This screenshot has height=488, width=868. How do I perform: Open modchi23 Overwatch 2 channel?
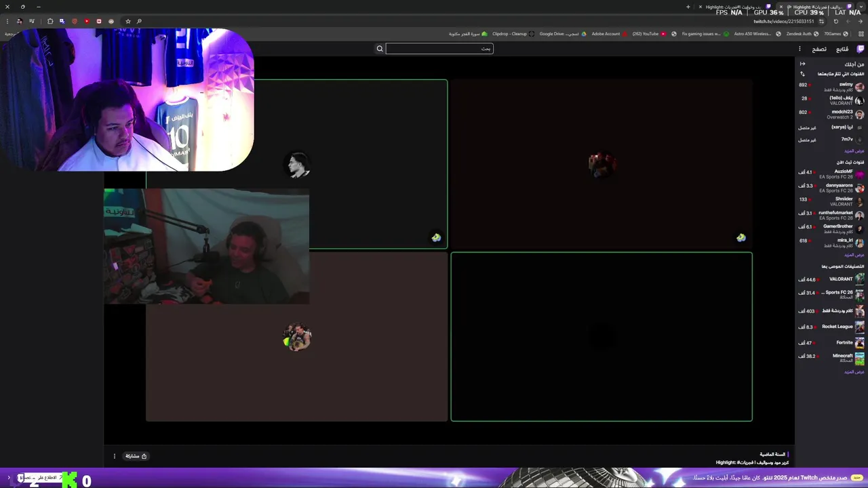[831, 115]
